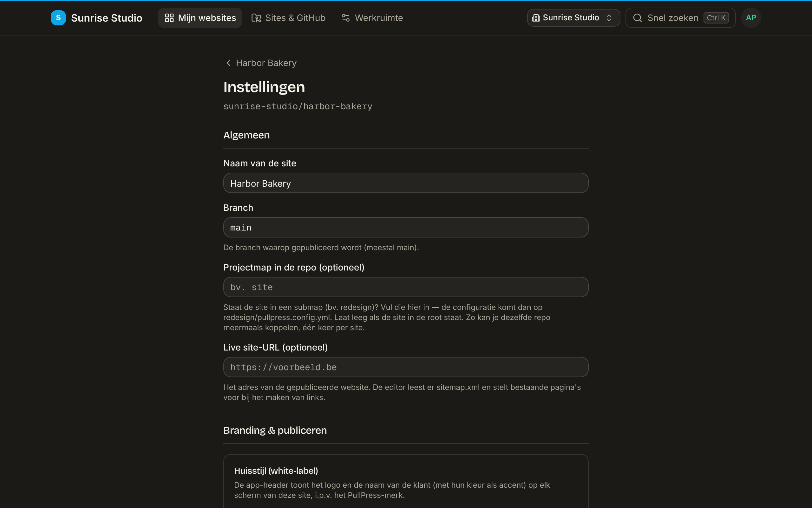Open the Sites & GitHub tab
The height and width of the screenshot is (508, 812).
[289, 18]
